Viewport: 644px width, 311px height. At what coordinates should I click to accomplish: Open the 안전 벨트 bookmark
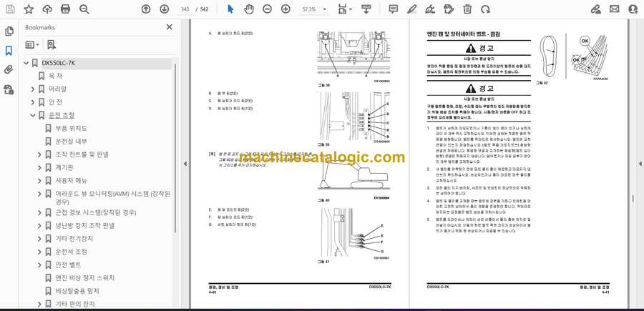click(68, 265)
